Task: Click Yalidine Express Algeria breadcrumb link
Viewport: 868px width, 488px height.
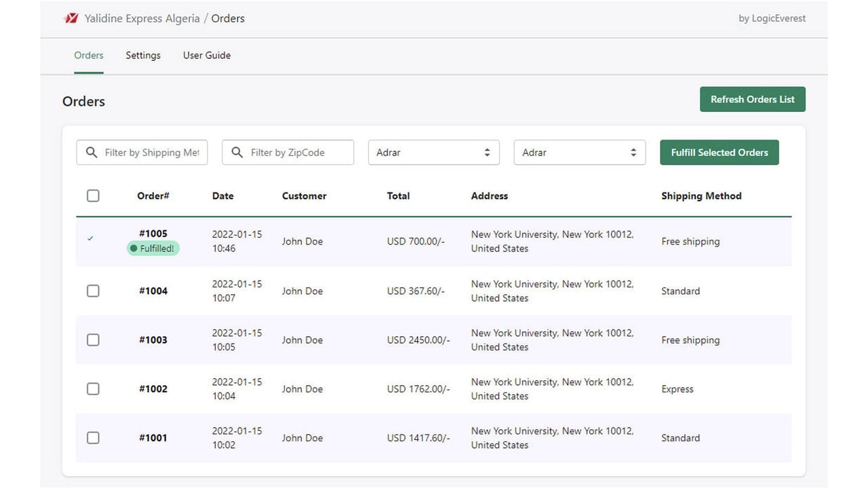Action: (x=142, y=18)
